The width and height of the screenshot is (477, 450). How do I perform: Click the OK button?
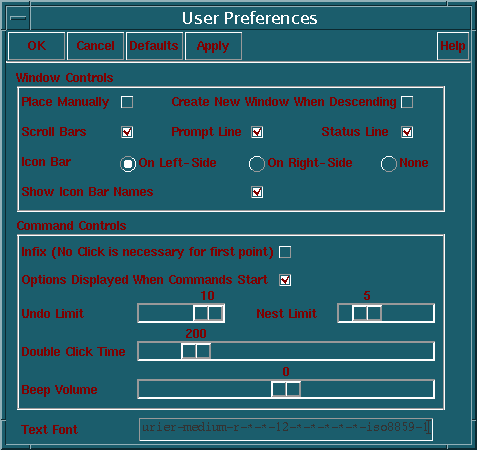[37, 46]
